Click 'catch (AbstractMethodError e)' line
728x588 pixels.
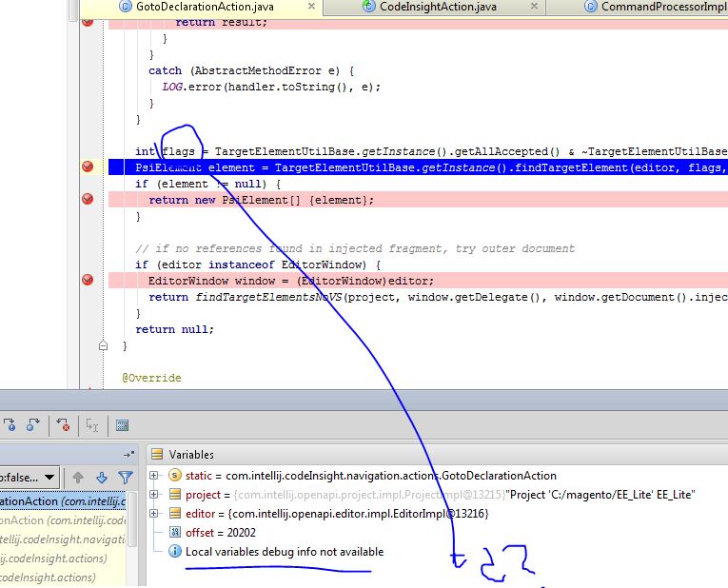[251, 70]
